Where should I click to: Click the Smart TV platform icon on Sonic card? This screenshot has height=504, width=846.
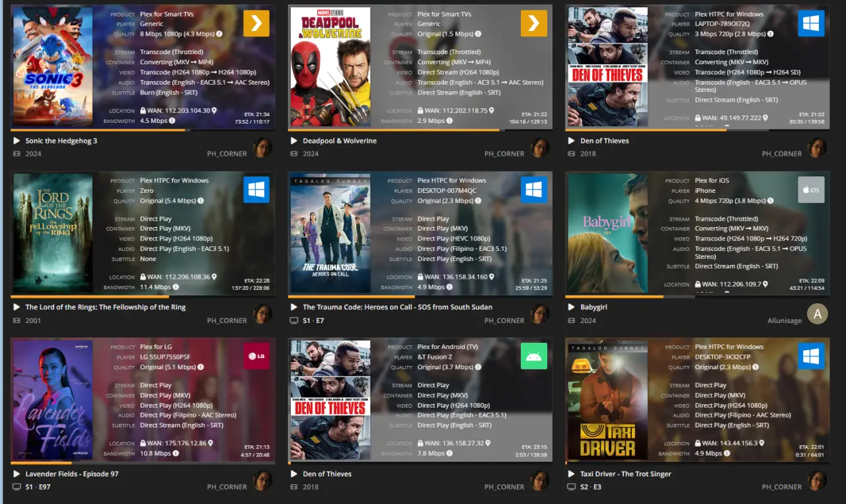coord(256,23)
